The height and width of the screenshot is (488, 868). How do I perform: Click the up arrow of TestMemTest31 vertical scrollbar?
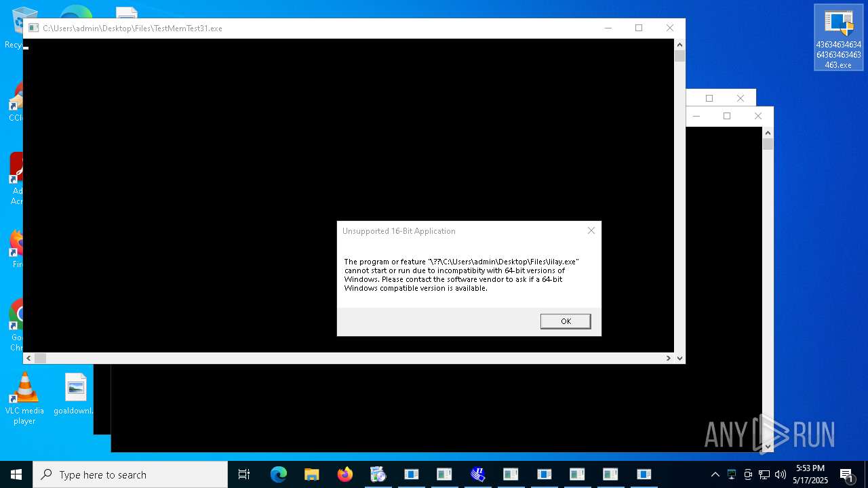click(x=679, y=44)
